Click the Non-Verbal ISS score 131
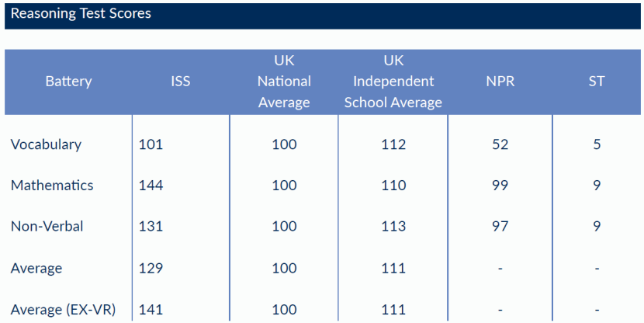Viewport: 644px width, 323px height. (x=151, y=227)
